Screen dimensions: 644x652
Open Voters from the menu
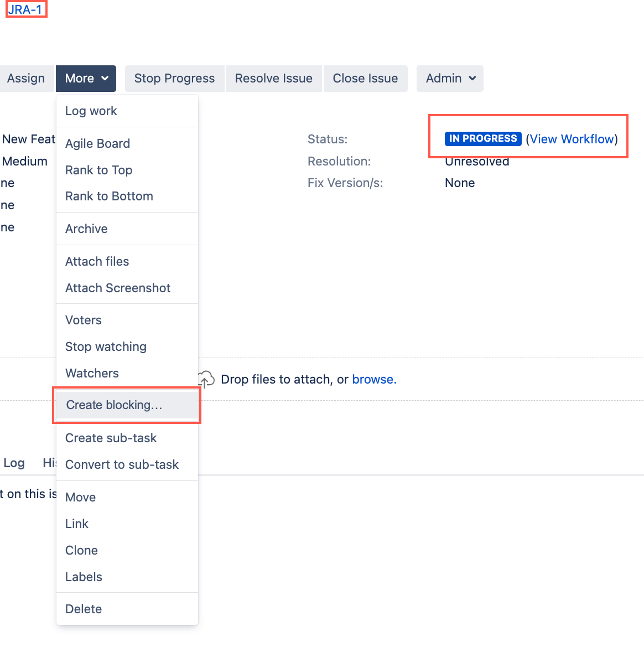pyautogui.click(x=127, y=320)
